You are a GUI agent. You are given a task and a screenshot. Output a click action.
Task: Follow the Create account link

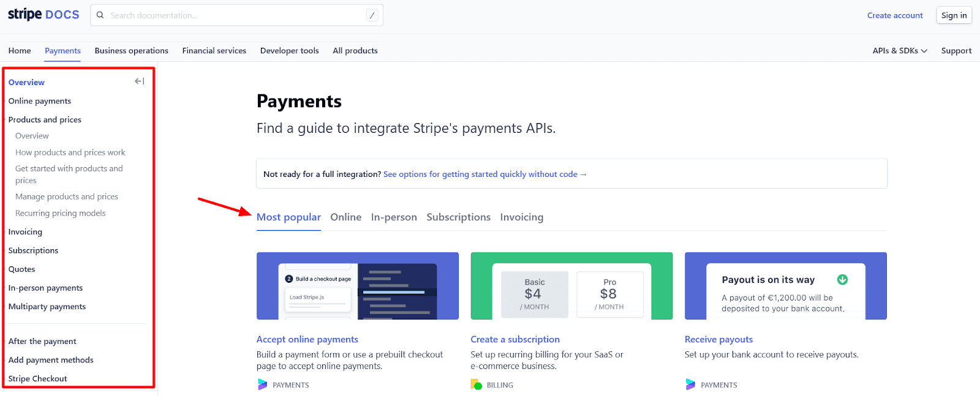894,15
